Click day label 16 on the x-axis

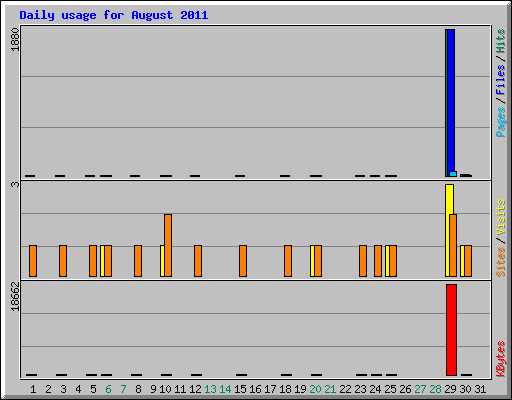pyautogui.click(x=255, y=389)
